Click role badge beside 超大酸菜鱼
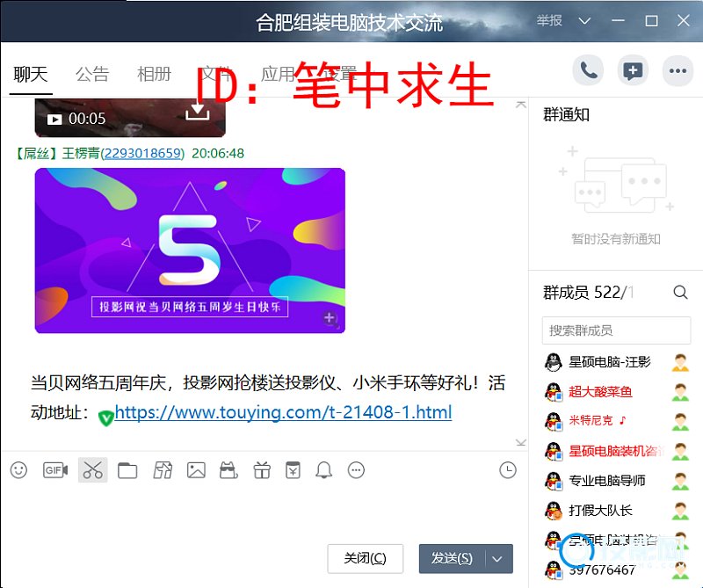The height and width of the screenshot is (588, 703). [x=680, y=392]
